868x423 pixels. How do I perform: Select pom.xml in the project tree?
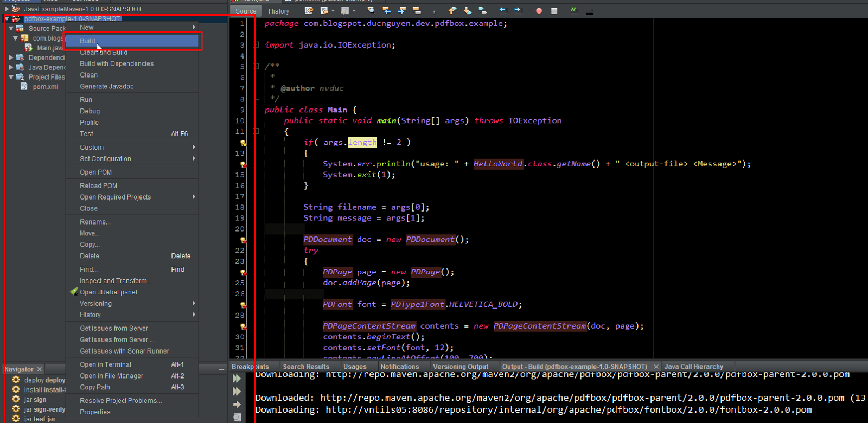tap(45, 87)
